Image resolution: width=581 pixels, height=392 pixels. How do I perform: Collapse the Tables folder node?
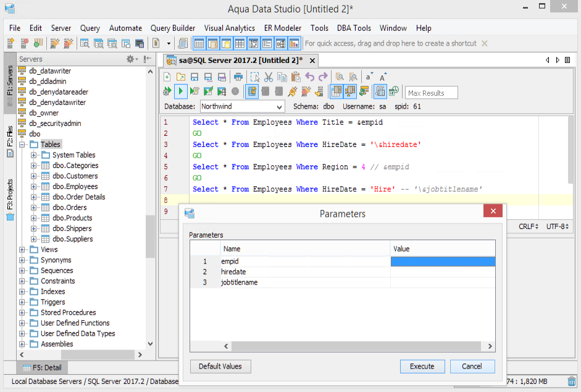pos(23,144)
